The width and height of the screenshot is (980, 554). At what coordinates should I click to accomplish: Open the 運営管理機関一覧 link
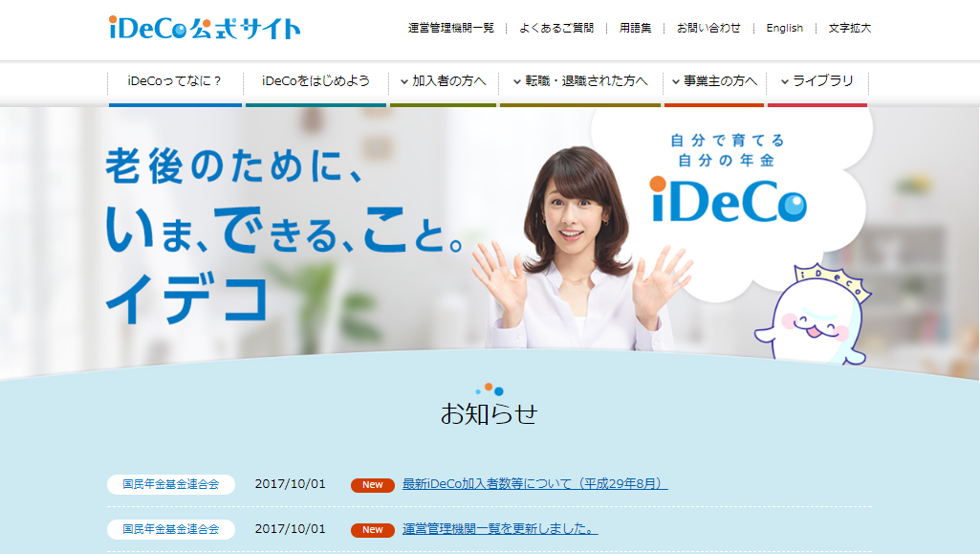click(450, 28)
